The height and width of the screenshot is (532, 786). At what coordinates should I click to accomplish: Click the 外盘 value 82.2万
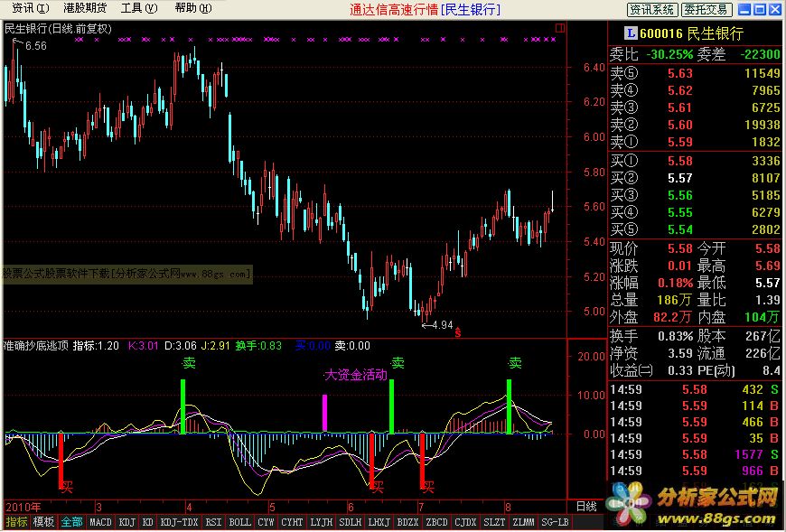click(x=673, y=317)
